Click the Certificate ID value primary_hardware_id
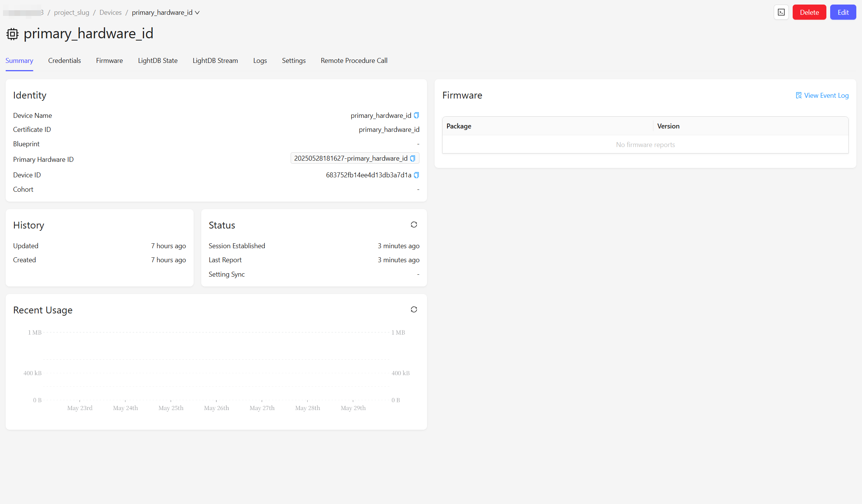The height and width of the screenshot is (504, 862). [x=389, y=130]
